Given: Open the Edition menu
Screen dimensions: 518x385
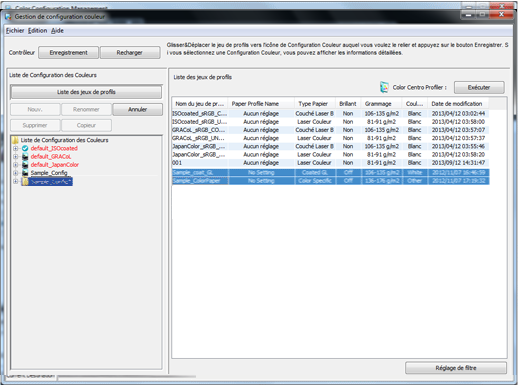Looking at the screenshot, I should pos(37,31).
